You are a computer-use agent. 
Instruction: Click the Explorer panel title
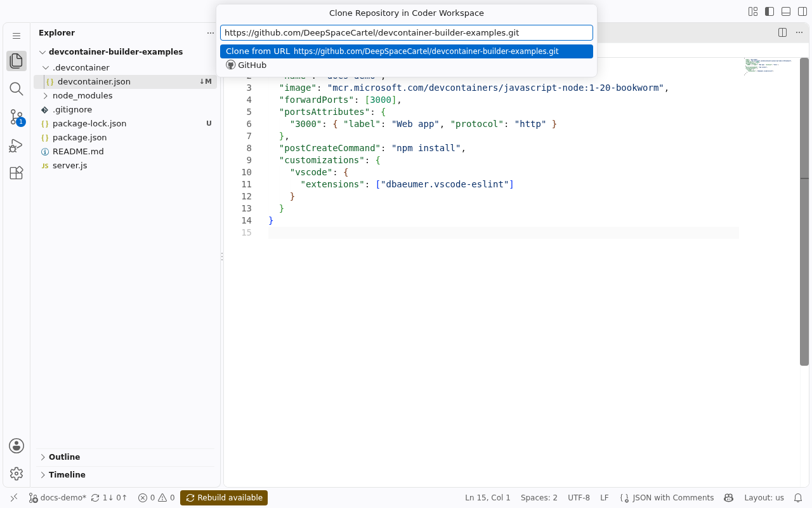(56, 33)
